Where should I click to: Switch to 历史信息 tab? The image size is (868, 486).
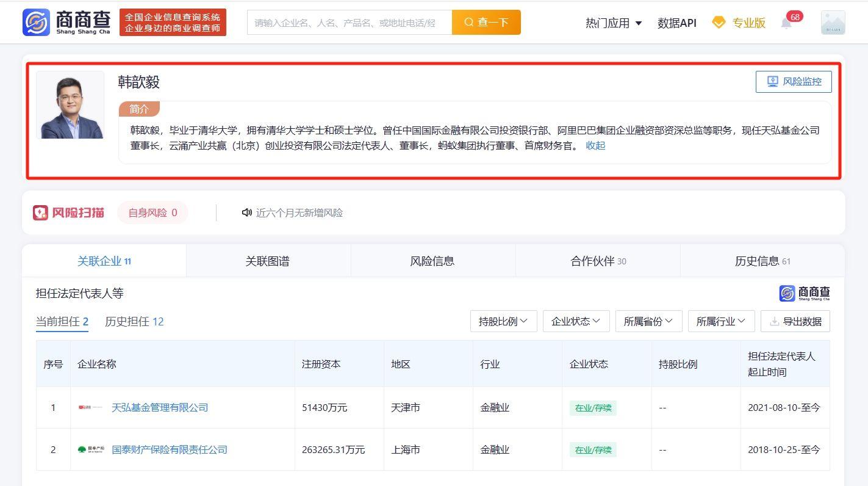[762, 261]
